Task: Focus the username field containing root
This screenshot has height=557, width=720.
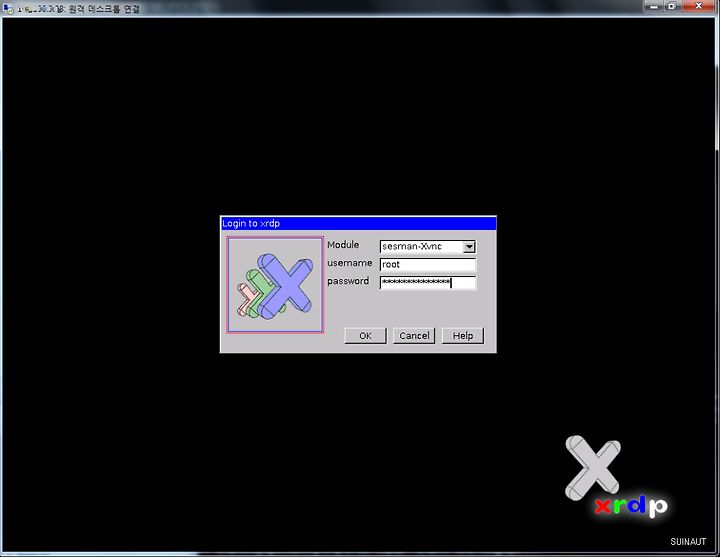Action: point(428,264)
